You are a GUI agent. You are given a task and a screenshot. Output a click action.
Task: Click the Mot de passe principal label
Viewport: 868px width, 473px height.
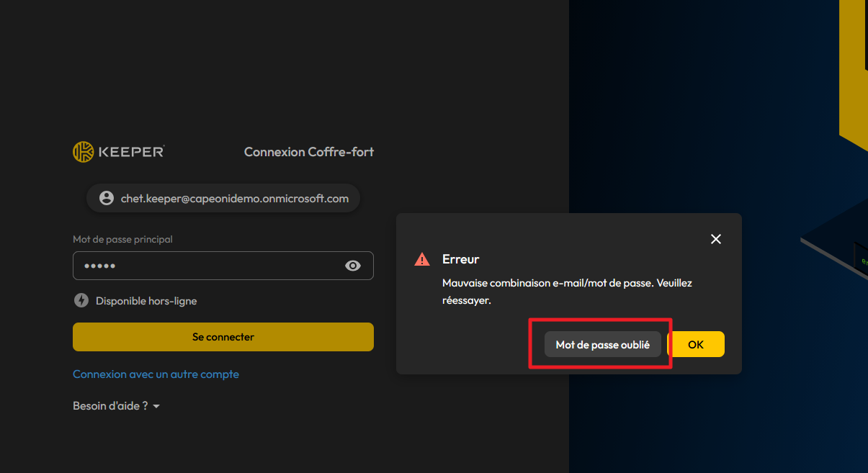pos(122,239)
